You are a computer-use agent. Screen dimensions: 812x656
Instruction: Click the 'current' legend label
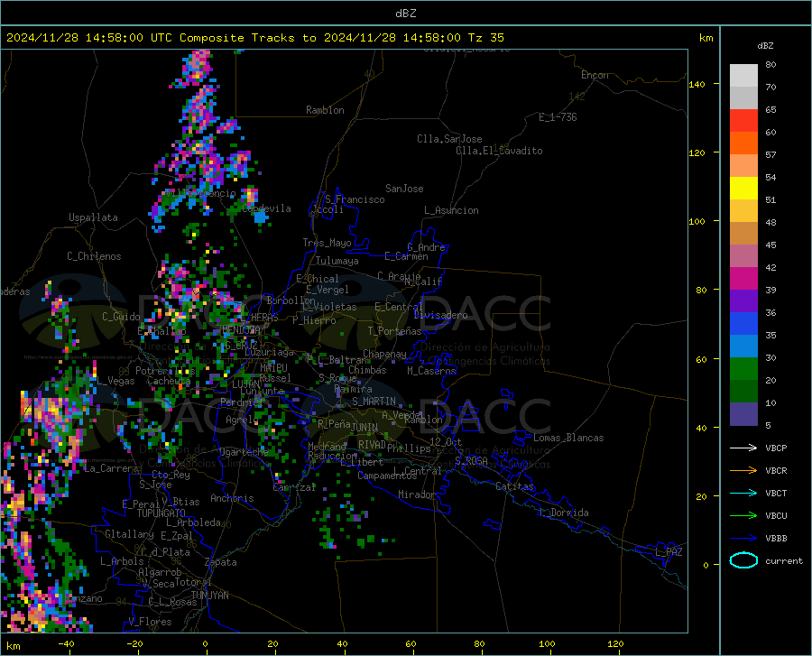click(x=784, y=560)
